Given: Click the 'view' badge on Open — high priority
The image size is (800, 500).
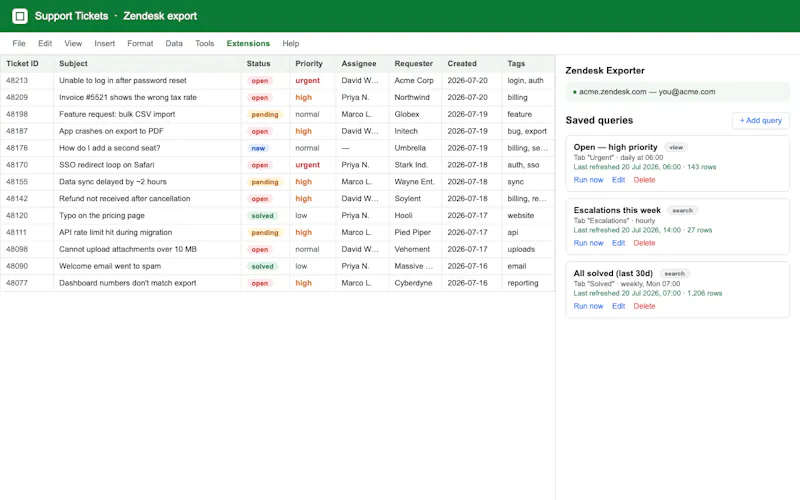Looking at the screenshot, I should (676, 147).
